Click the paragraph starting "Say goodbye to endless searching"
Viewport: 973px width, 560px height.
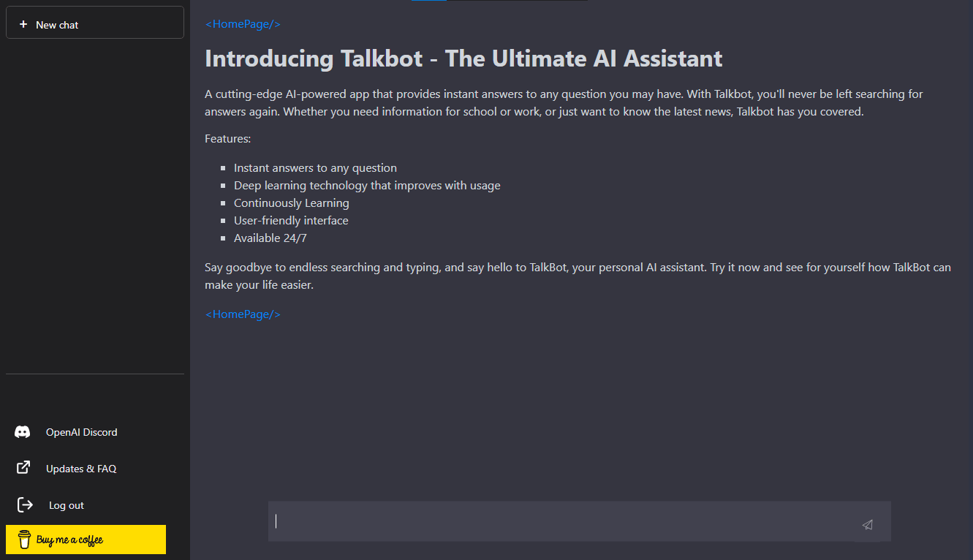pyautogui.click(x=578, y=276)
